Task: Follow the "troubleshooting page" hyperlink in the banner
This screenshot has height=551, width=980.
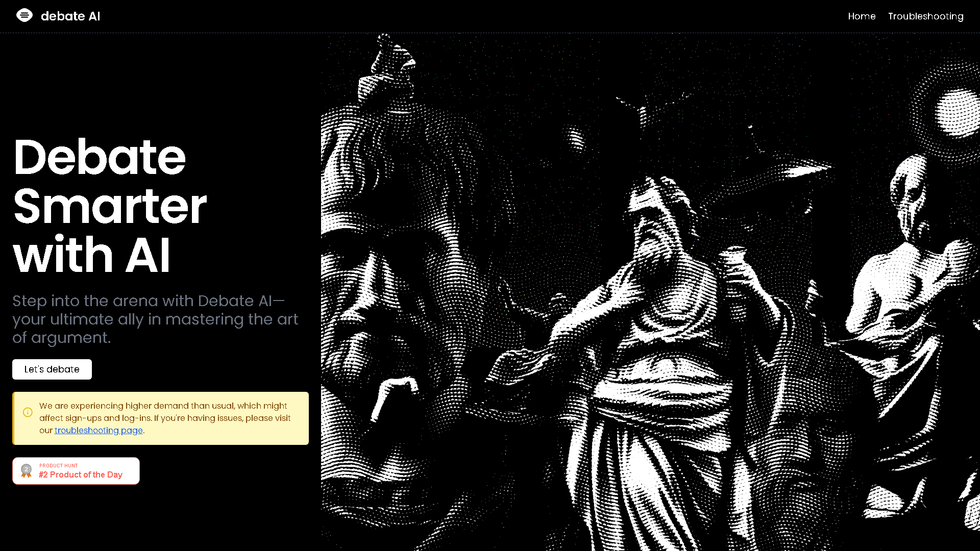Action: pos(98,431)
